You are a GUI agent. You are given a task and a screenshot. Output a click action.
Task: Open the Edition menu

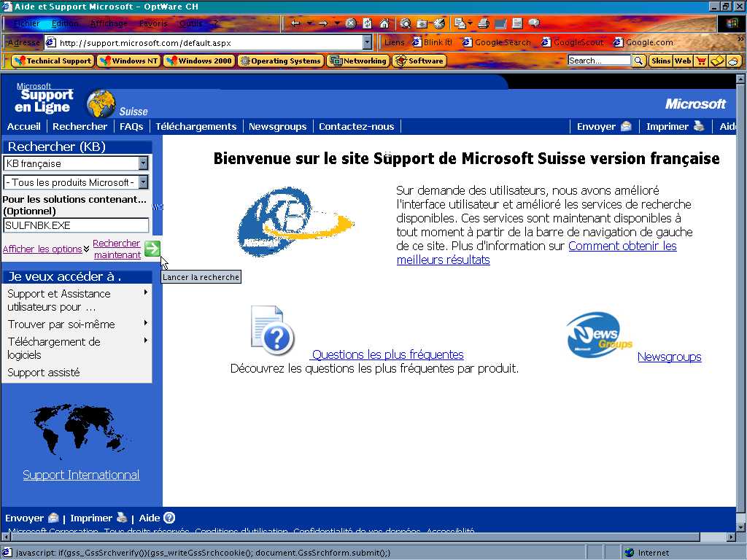[x=64, y=23]
